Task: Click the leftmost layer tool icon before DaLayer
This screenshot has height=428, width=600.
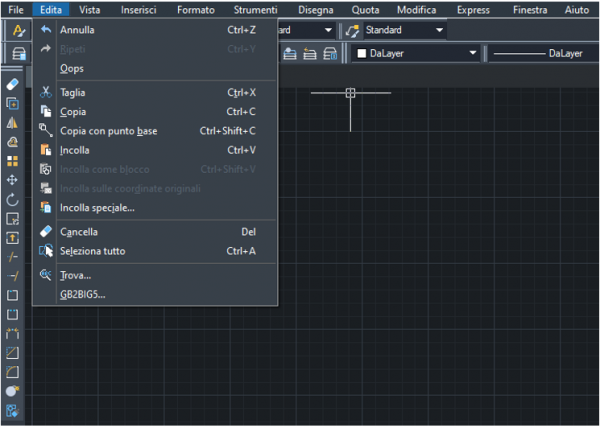Action: pyautogui.click(x=290, y=54)
